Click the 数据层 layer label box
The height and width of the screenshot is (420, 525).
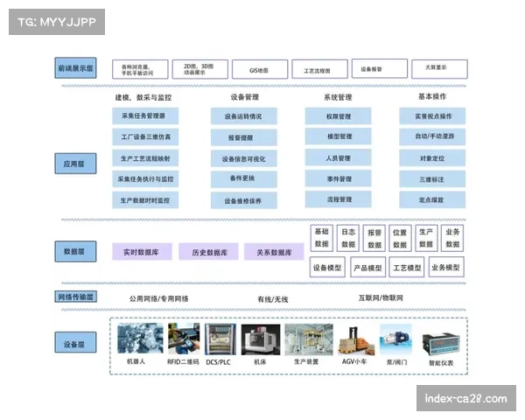(75, 251)
